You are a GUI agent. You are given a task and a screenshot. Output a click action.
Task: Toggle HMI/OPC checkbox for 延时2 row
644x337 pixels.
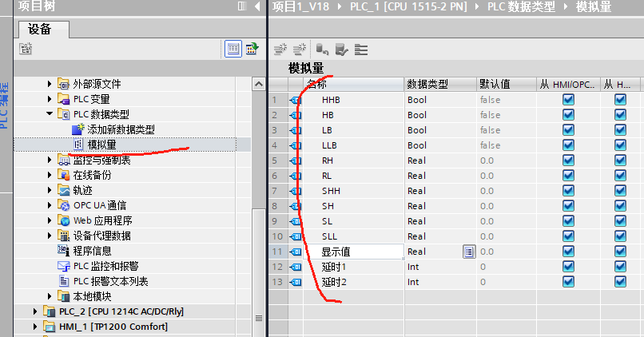click(568, 282)
